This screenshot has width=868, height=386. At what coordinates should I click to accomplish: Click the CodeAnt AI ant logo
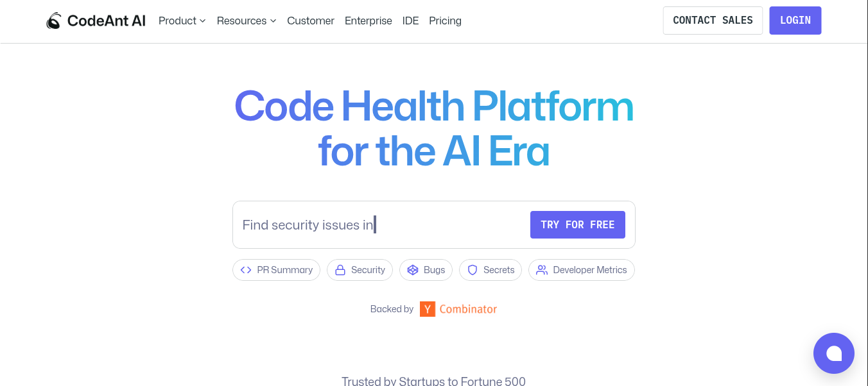tap(54, 20)
